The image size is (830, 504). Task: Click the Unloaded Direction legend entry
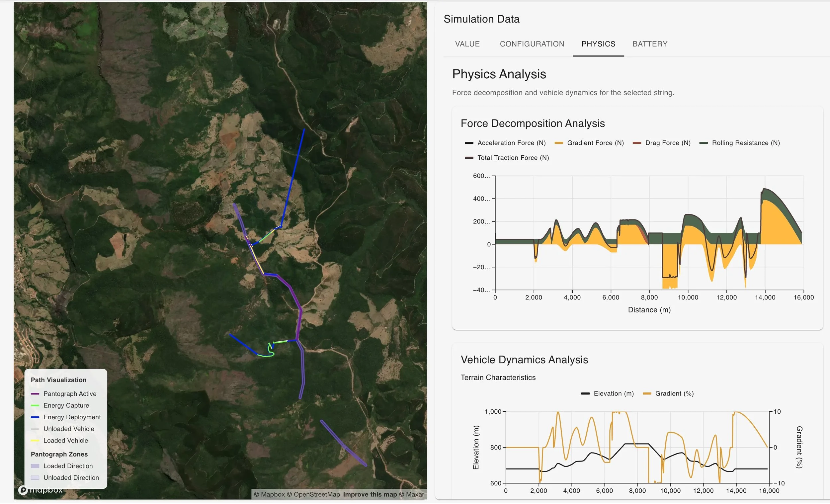pos(71,478)
